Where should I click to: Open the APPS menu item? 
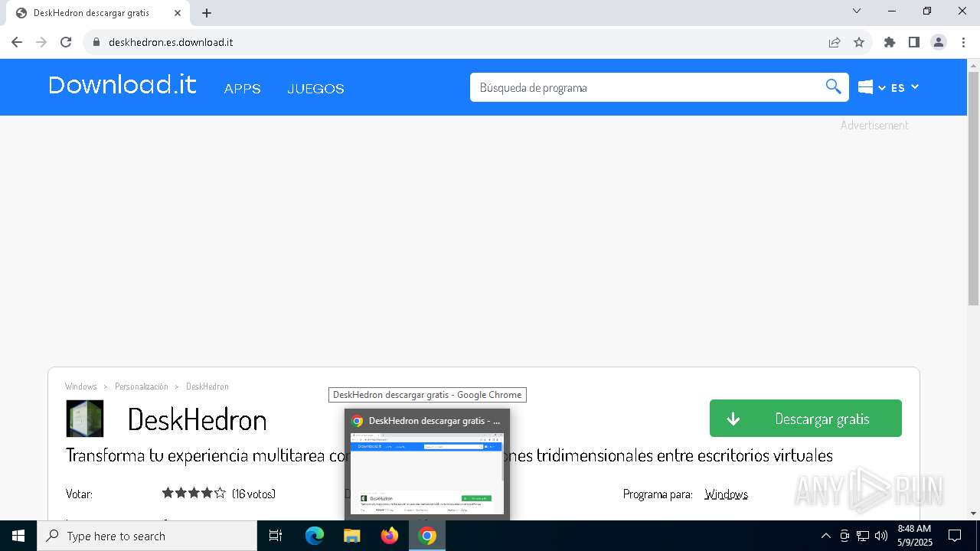(242, 89)
